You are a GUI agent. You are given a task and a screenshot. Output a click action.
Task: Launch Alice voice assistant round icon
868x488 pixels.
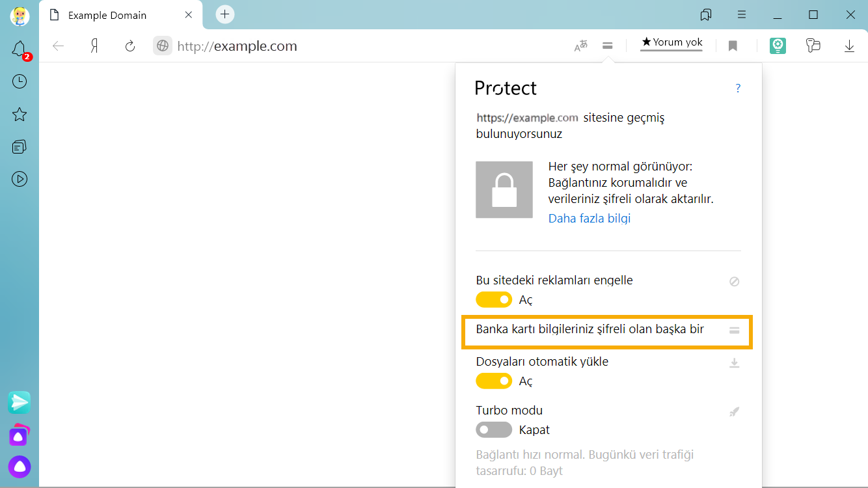tap(20, 467)
